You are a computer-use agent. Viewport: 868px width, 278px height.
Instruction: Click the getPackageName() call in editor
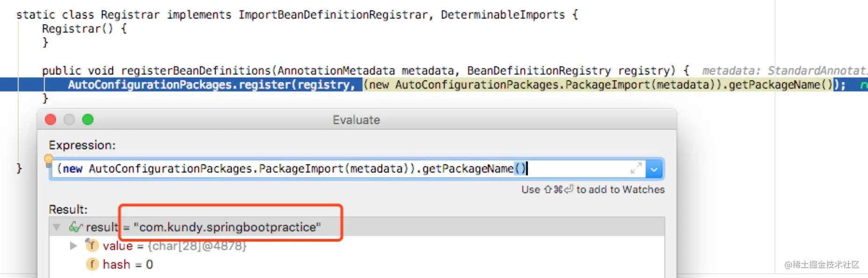click(781, 84)
